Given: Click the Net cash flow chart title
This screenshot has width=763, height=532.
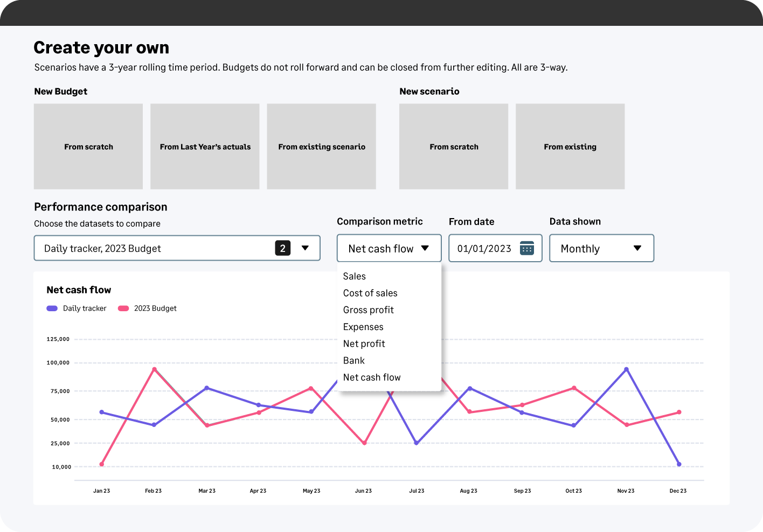Looking at the screenshot, I should (x=79, y=290).
